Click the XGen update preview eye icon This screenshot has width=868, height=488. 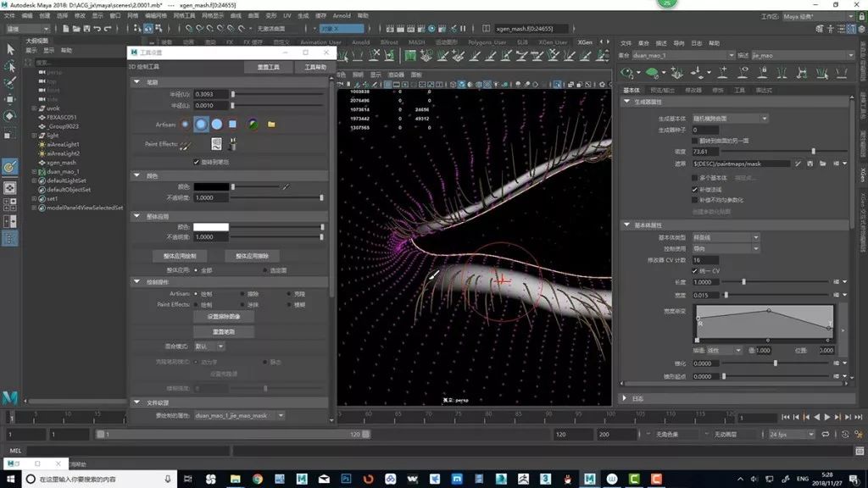(x=627, y=73)
